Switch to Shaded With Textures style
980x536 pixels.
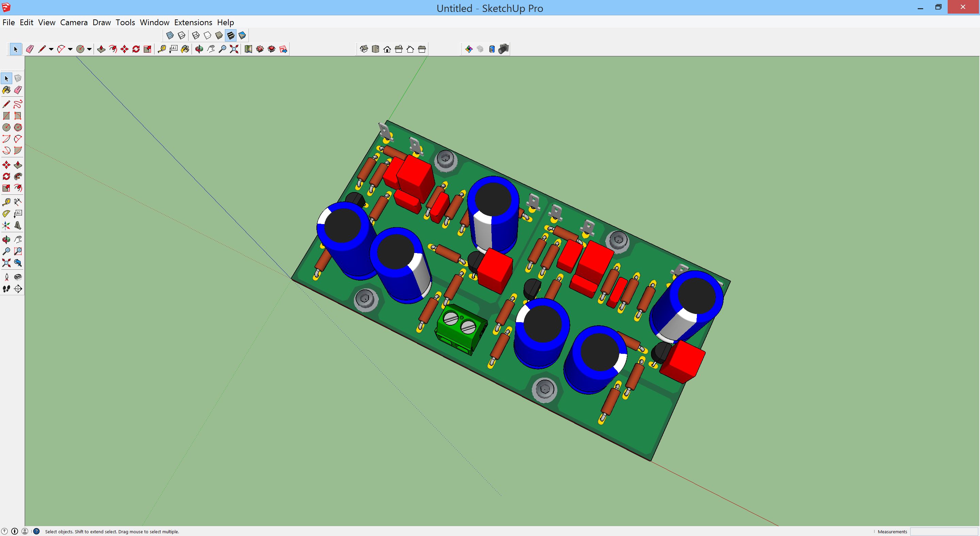[231, 35]
